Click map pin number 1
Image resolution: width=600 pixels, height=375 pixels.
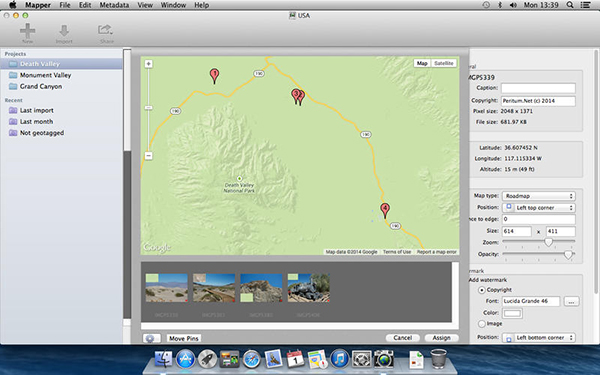(x=215, y=76)
